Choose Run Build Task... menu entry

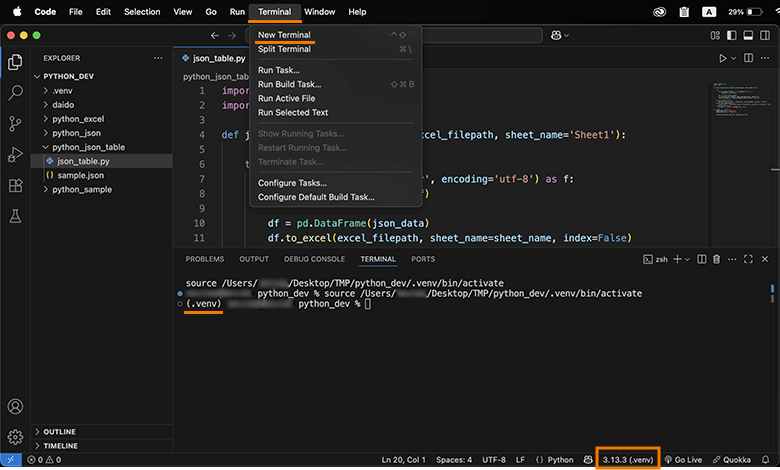tap(335, 84)
